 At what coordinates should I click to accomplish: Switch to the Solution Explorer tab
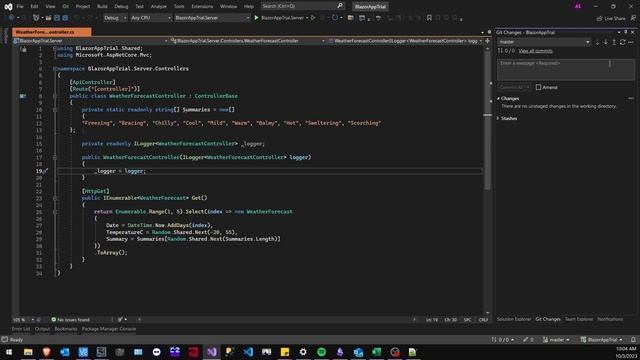tap(514, 319)
